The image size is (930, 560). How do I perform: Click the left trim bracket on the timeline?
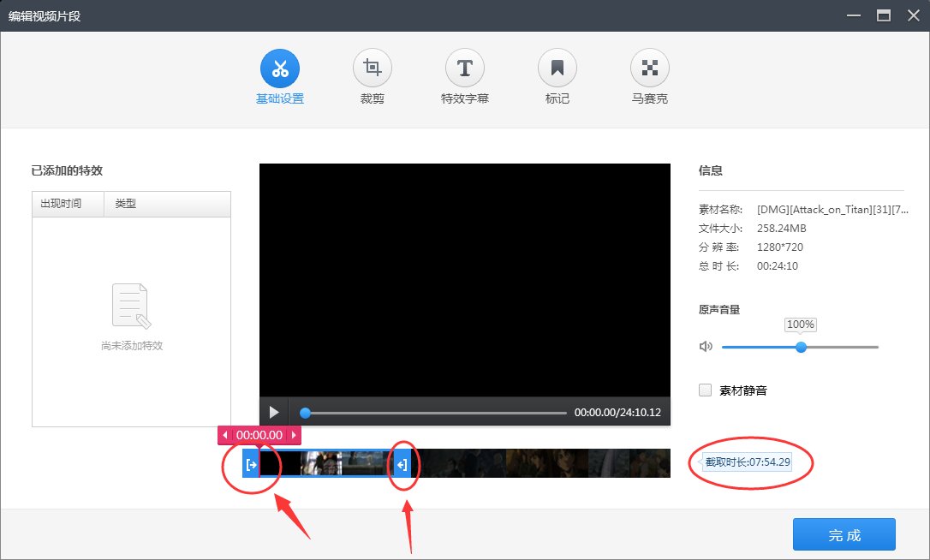click(249, 463)
